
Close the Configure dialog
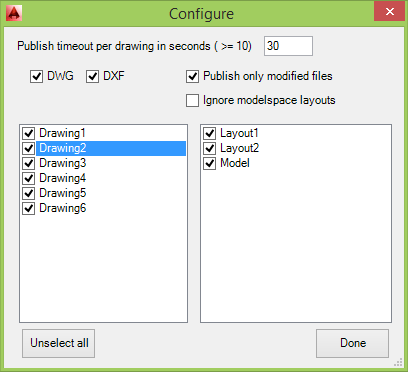coord(389,12)
